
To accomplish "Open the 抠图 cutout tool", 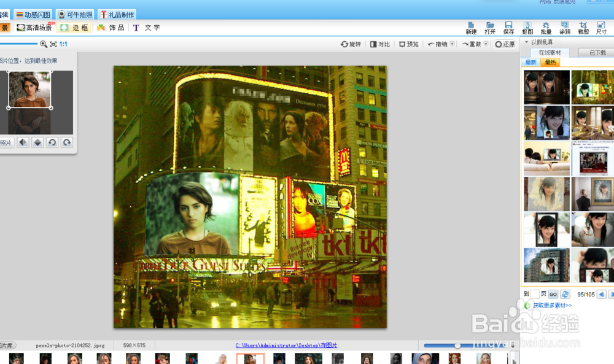I will [527, 28].
